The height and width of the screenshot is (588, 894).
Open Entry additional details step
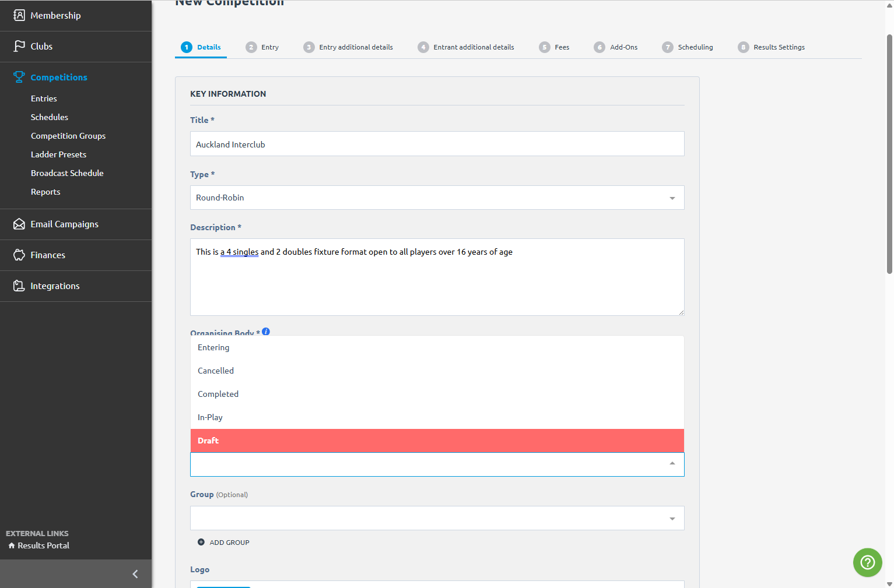tap(348, 47)
